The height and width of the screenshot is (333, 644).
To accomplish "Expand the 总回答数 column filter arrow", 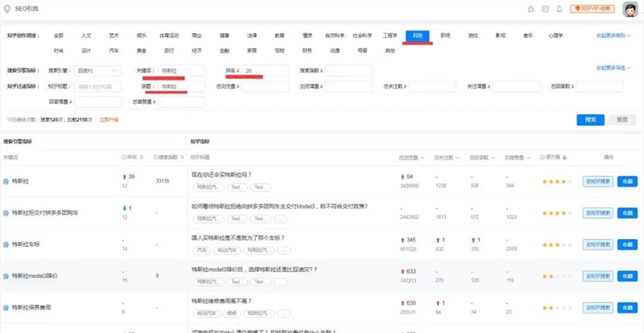I will (493, 157).
